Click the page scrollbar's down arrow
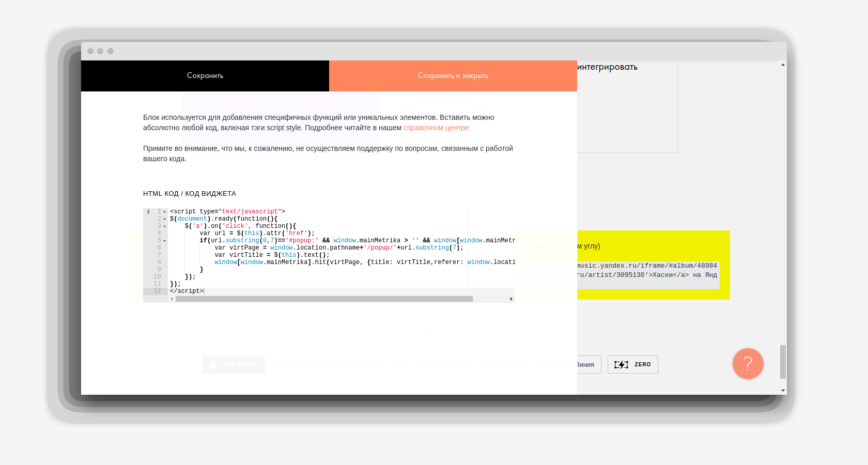Viewport: 868px width, 465px height. point(783,391)
